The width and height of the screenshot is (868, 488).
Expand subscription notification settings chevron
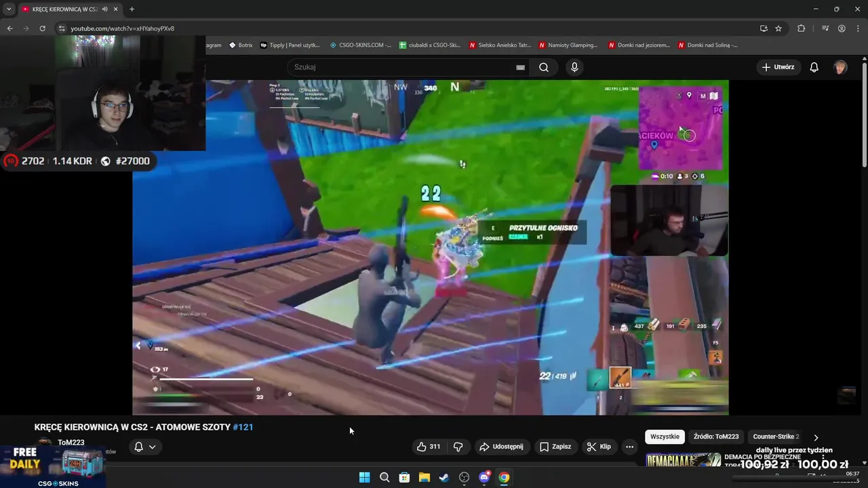pos(153,447)
